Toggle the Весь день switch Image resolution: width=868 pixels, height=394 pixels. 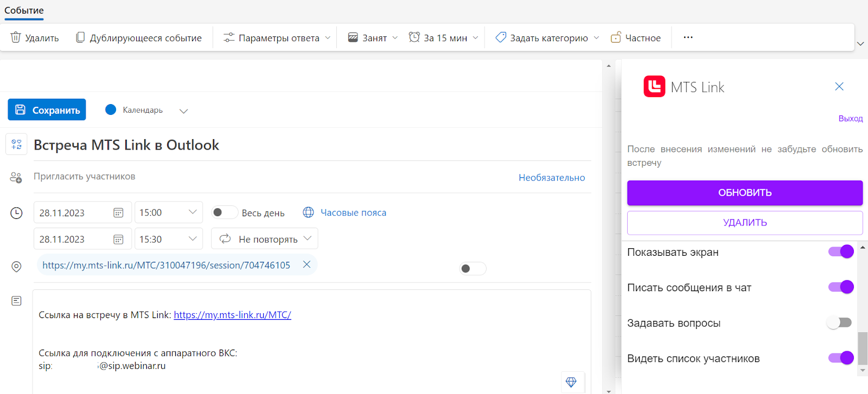(x=224, y=212)
